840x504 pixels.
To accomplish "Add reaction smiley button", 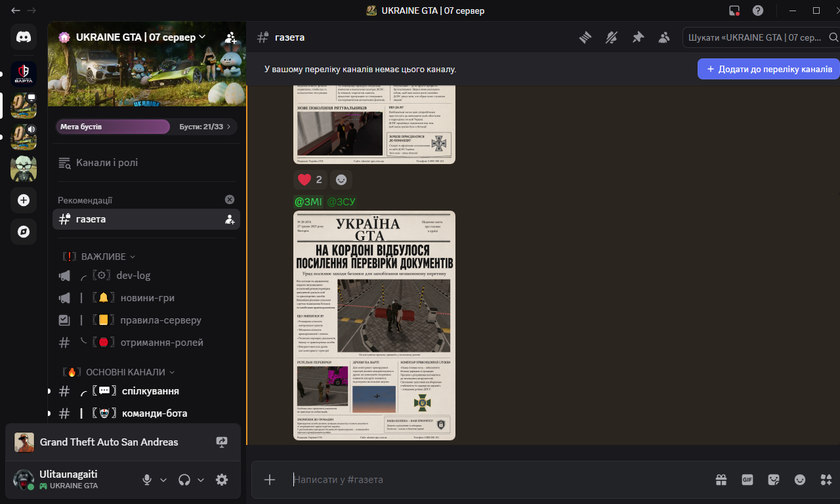I will (341, 179).
